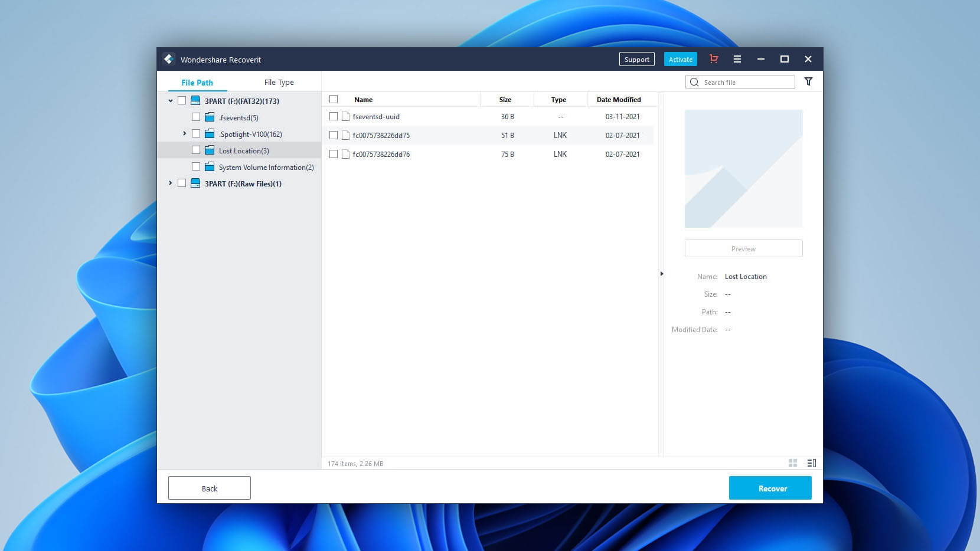Click the .fseventsd folder icon
The height and width of the screenshot is (551, 980).
[210, 117]
